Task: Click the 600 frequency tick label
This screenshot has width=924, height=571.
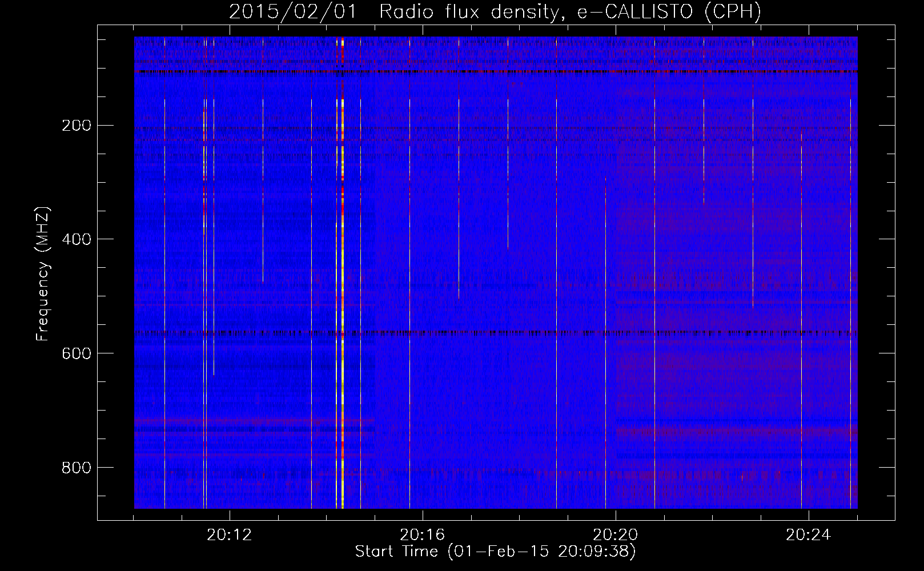Action: tap(76, 353)
